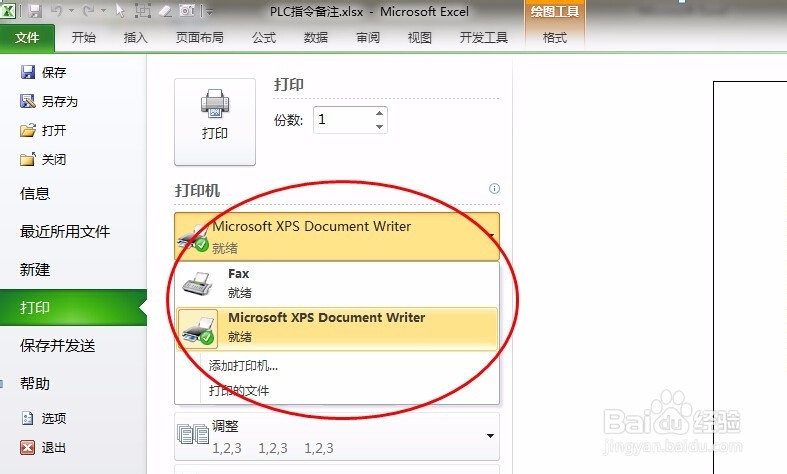Switch to the 公式 ribbon tab
Viewport: 787px width, 474px height.
264,38
